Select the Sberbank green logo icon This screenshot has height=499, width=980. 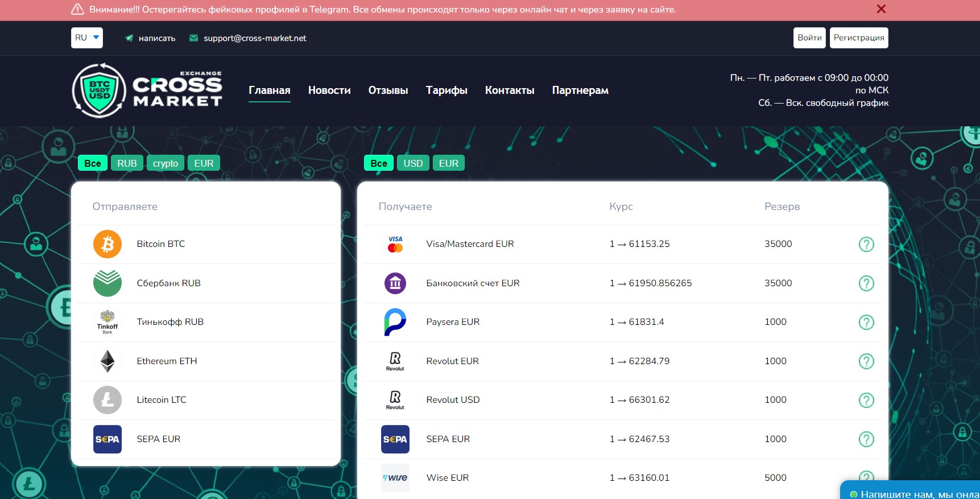[x=107, y=283]
